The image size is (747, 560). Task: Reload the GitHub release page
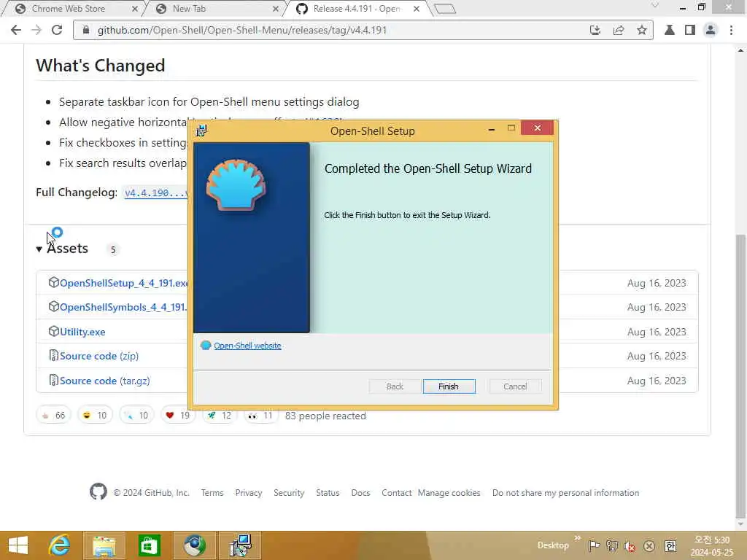(x=57, y=30)
